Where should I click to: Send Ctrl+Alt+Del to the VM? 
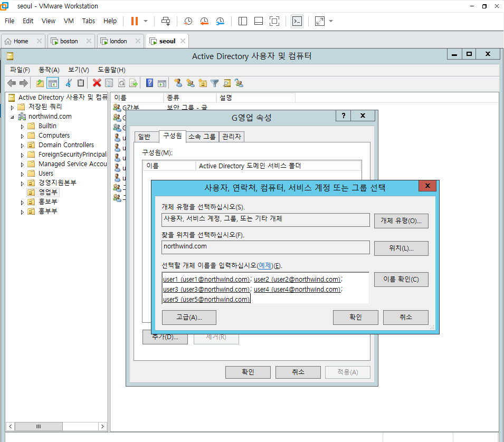(x=166, y=21)
